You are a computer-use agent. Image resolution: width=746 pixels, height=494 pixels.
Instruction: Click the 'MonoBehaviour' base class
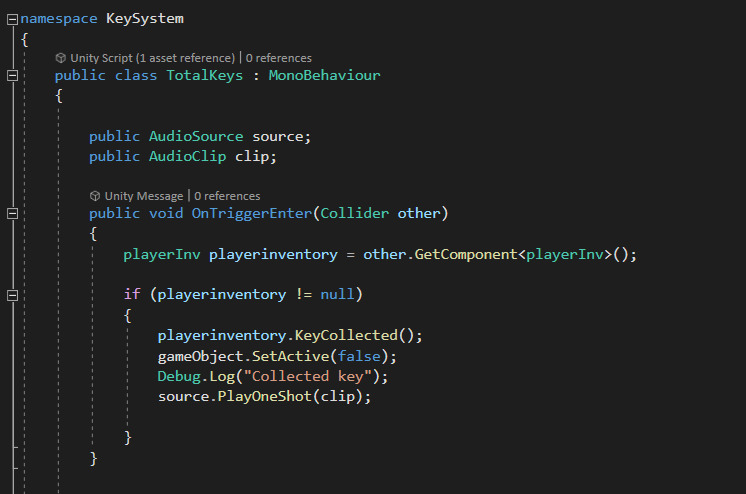(x=324, y=75)
